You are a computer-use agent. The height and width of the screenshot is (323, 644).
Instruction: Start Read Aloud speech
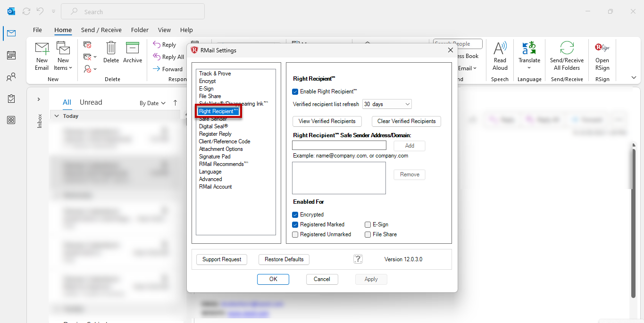pyautogui.click(x=500, y=56)
